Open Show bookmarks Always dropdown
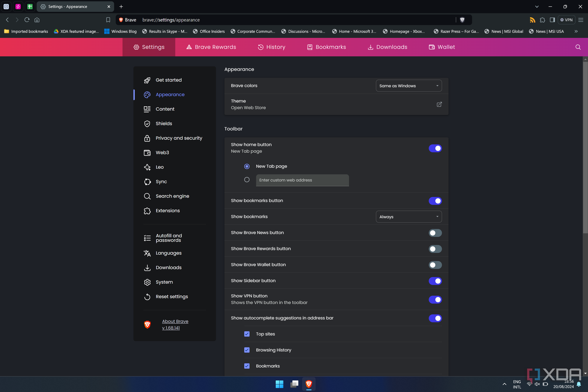Screen dimensions: 588x392 409,217
